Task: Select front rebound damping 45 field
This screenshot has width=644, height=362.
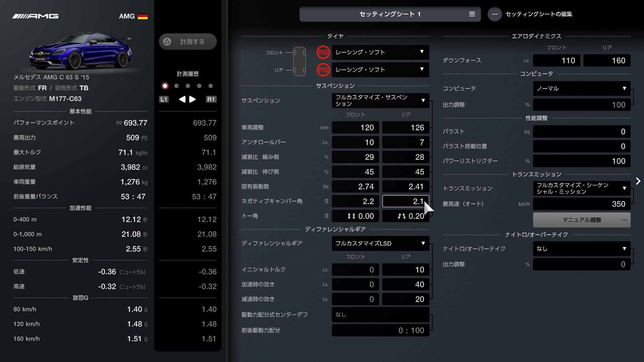Action: 356,172
